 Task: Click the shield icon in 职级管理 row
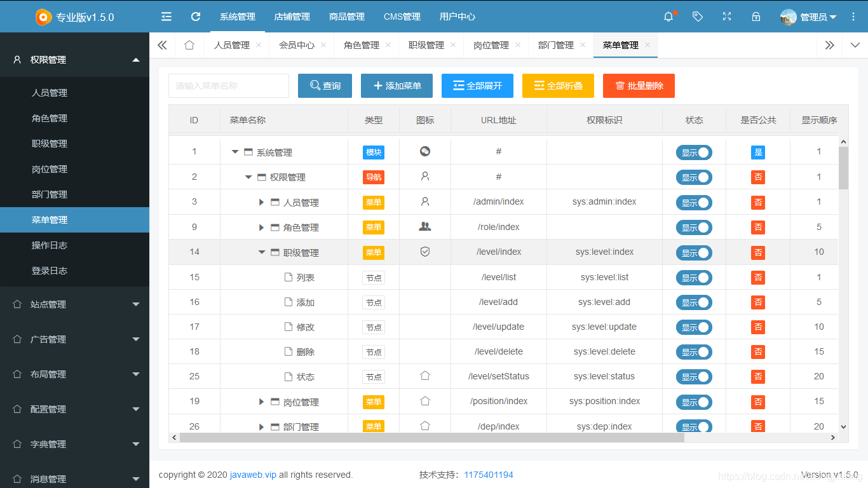click(425, 252)
